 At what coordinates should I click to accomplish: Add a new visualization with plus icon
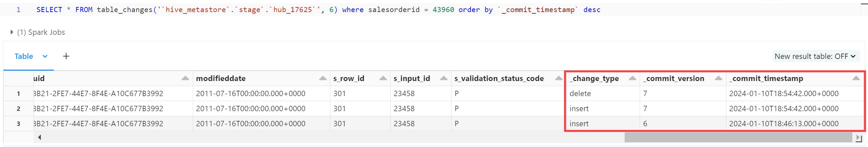coord(66,56)
